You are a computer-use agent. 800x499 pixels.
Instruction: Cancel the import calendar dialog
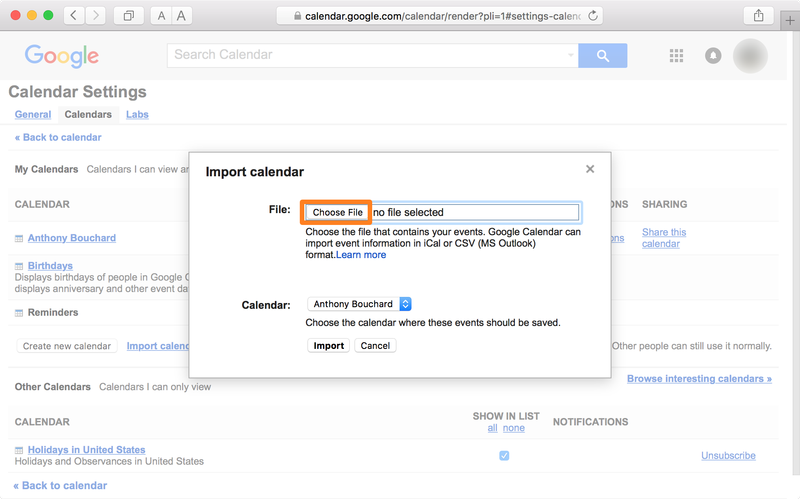(375, 345)
